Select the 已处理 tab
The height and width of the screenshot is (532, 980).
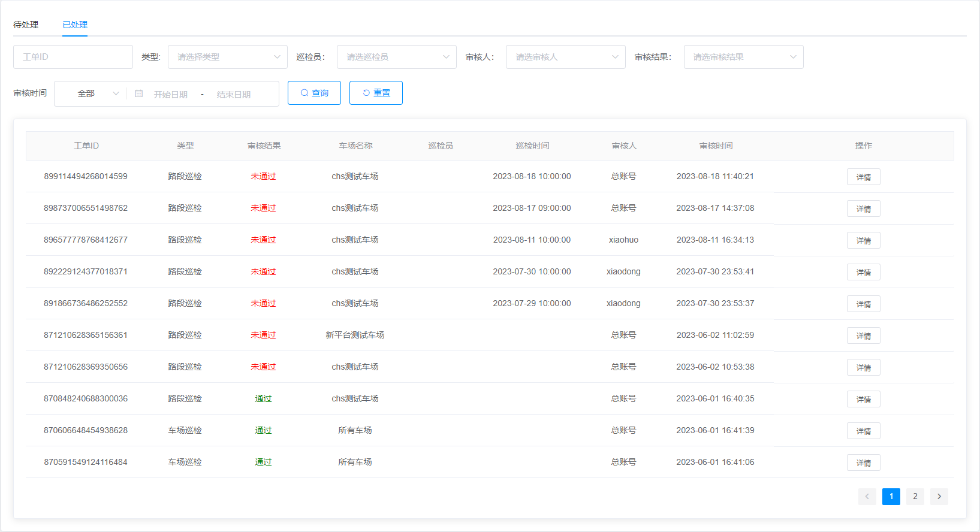coord(75,25)
